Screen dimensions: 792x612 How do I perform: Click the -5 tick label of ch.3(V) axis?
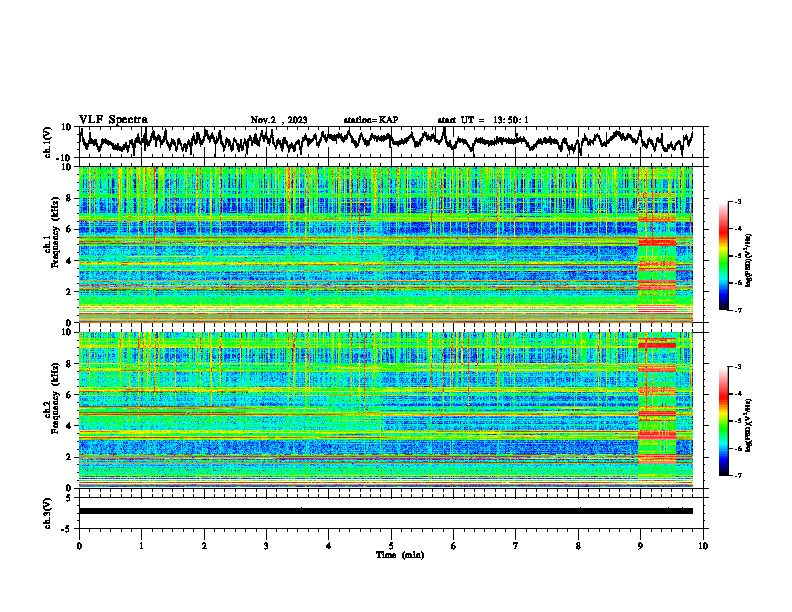(x=67, y=529)
